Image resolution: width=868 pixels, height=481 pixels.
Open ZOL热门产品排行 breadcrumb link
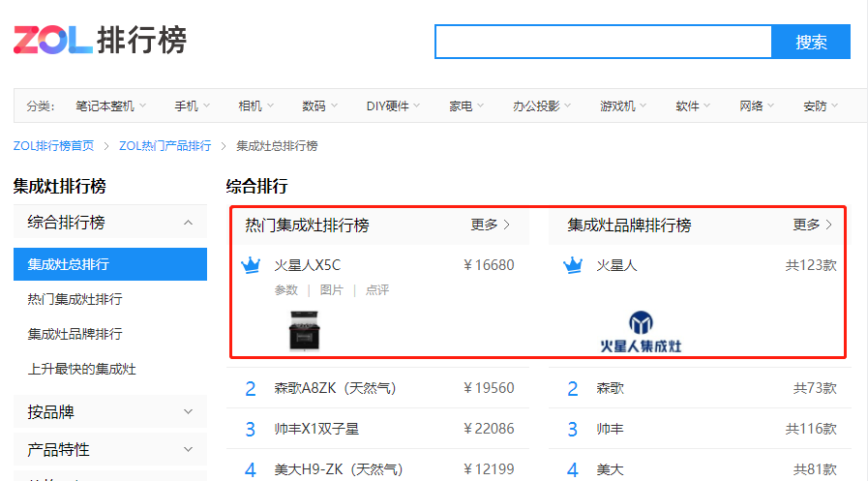pos(165,145)
